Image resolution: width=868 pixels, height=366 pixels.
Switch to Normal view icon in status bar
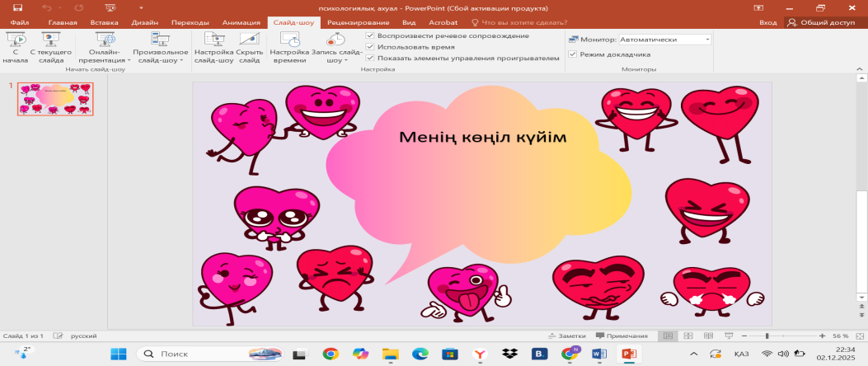668,336
